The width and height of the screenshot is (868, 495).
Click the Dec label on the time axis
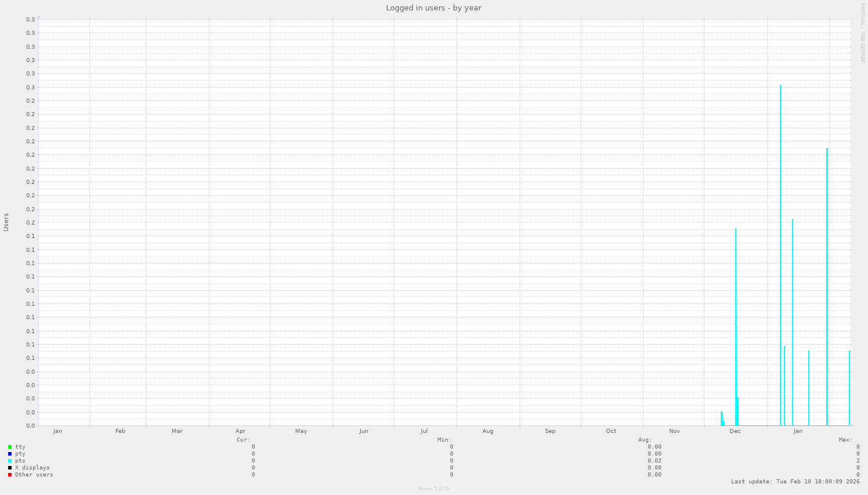click(735, 431)
